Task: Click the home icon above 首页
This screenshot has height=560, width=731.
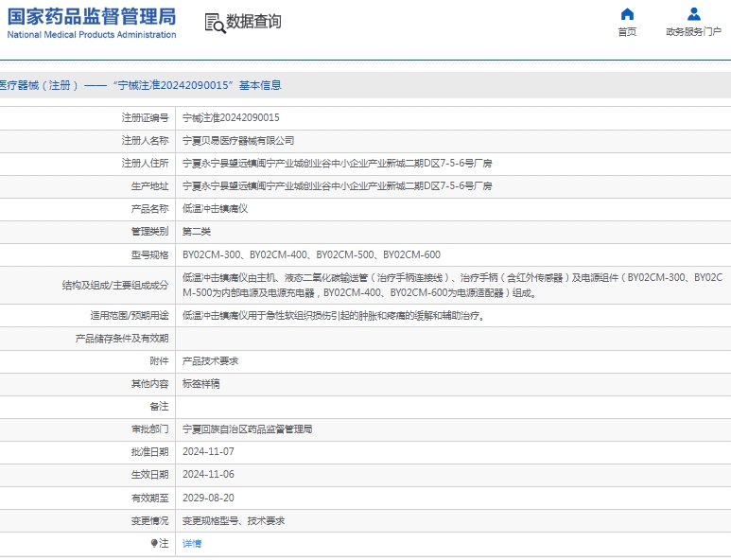Action: [627, 14]
